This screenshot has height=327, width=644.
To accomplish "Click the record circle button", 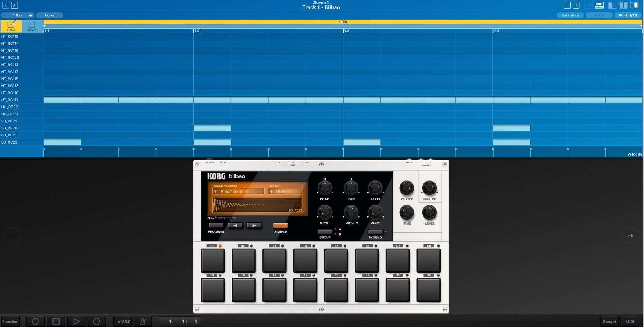I will coord(35,322).
